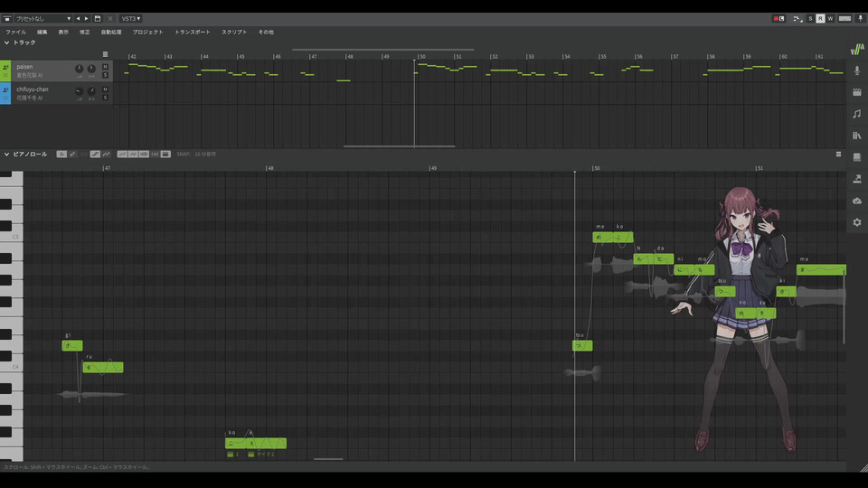Viewport: 868px width, 488px height.
Task: Select the 'ru' note in piano roll
Action: [103, 368]
